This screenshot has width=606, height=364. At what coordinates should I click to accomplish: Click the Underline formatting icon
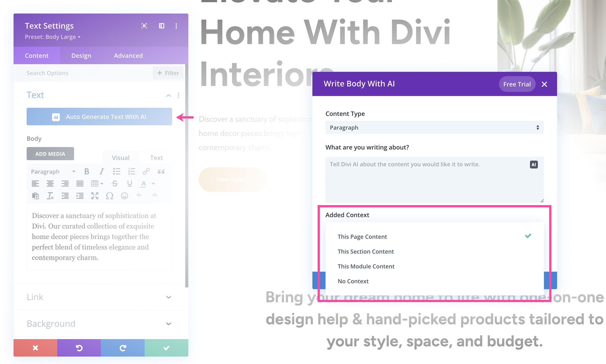coord(130,184)
